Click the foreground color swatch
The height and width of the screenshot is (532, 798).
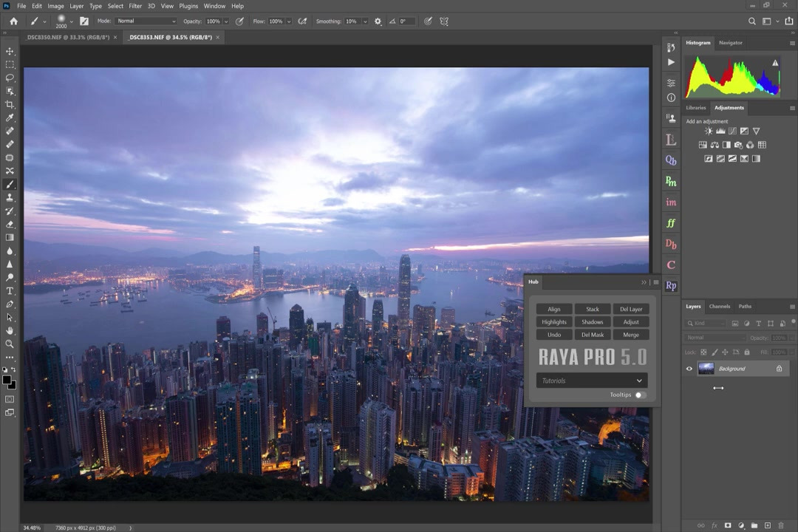point(6,381)
